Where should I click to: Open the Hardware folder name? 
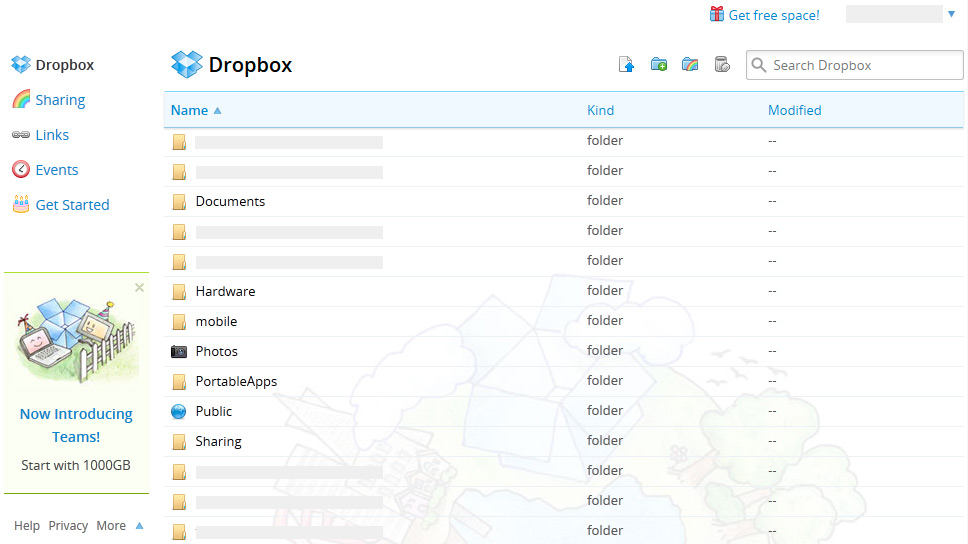pos(225,291)
